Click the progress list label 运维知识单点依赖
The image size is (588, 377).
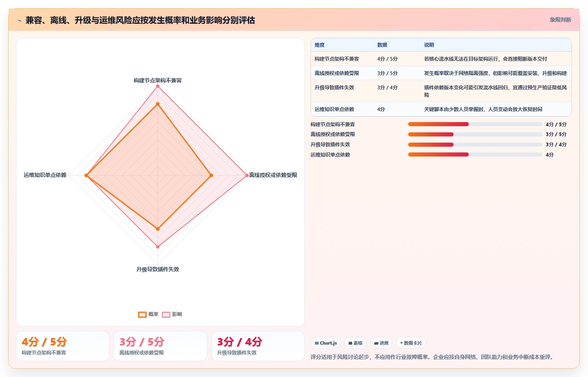(330, 155)
